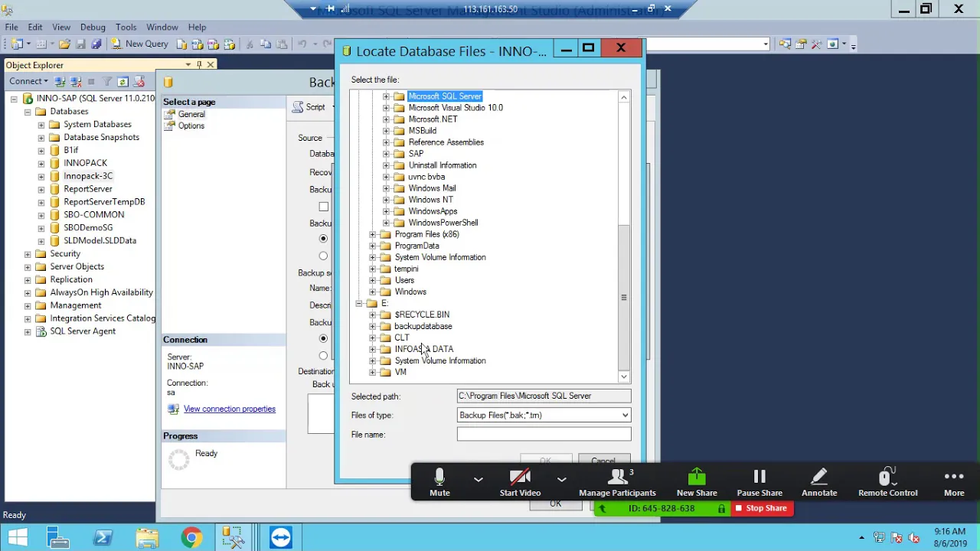This screenshot has width=980, height=551.
Task: Click Connect Object Explorer icon
Action: [x=60, y=81]
